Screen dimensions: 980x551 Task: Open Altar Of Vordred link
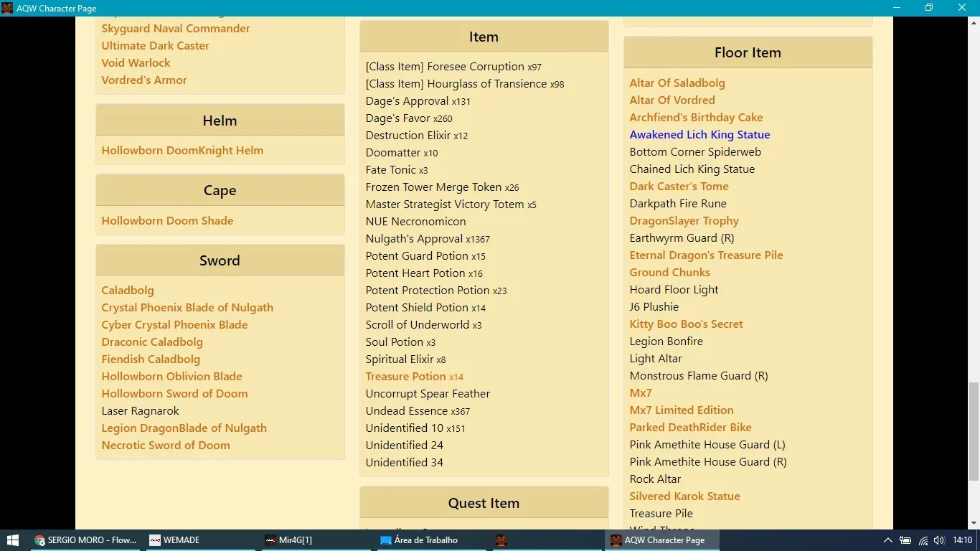(x=672, y=100)
